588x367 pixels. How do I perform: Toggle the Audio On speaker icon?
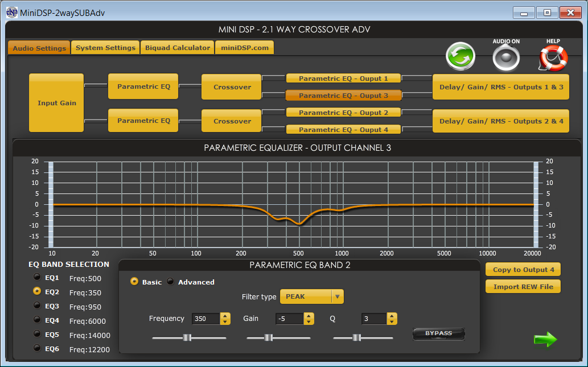(506, 57)
